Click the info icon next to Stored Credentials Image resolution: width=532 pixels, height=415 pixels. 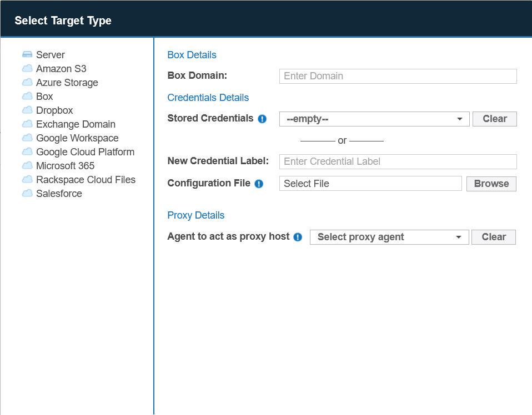click(x=262, y=119)
